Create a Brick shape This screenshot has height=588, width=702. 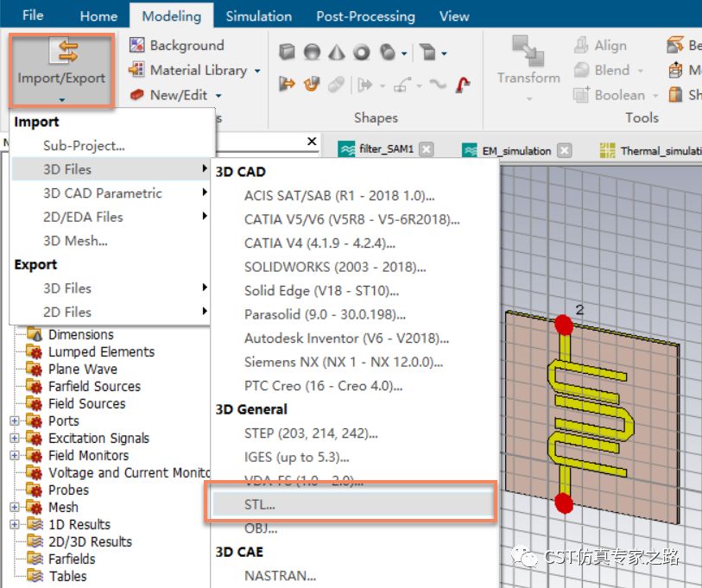tap(287, 53)
